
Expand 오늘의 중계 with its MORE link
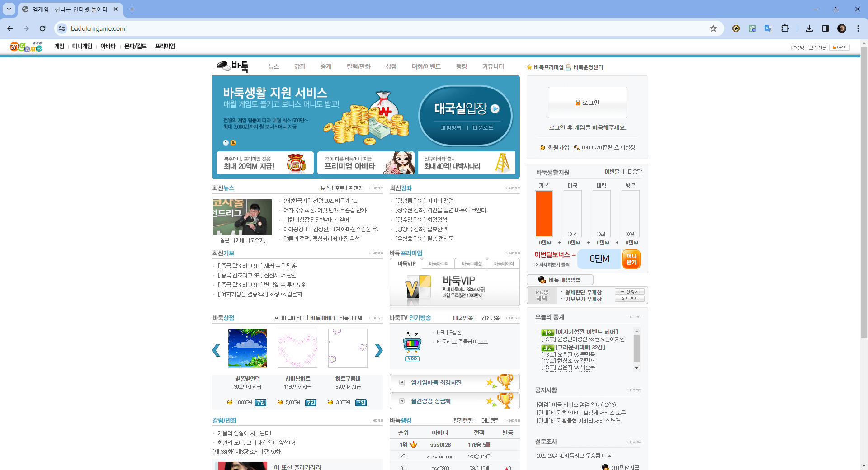[634, 317]
